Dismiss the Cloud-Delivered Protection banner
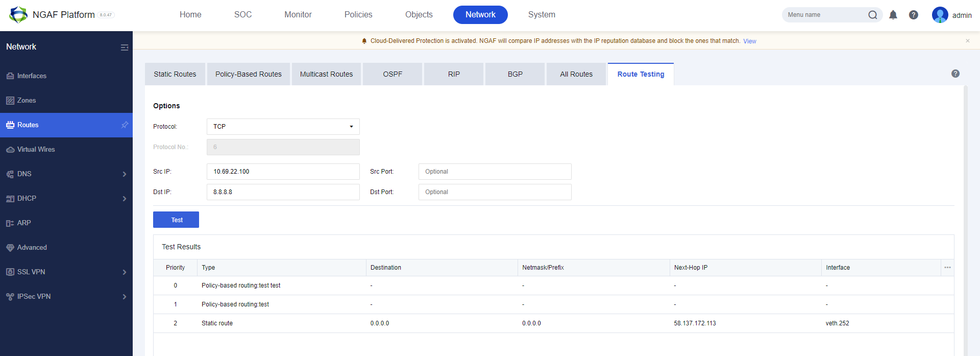Image resolution: width=980 pixels, height=356 pixels. (x=967, y=41)
